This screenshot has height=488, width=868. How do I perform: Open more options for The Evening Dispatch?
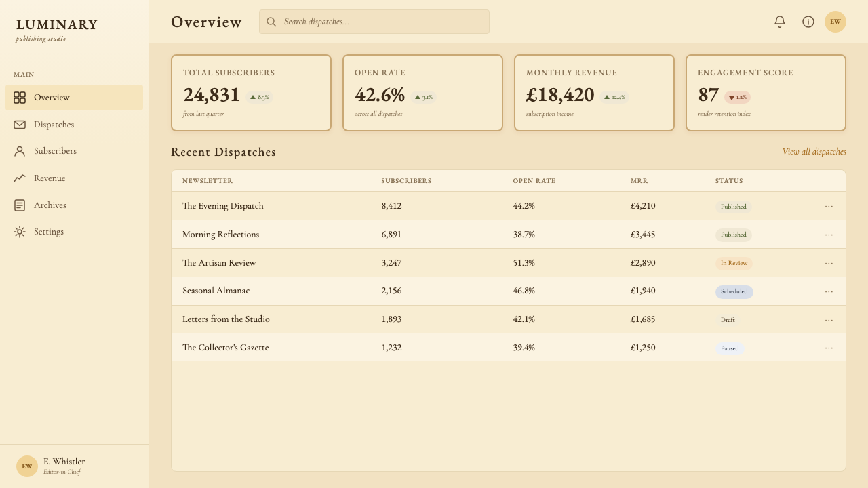pyautogui.click(x=829, y=206)
